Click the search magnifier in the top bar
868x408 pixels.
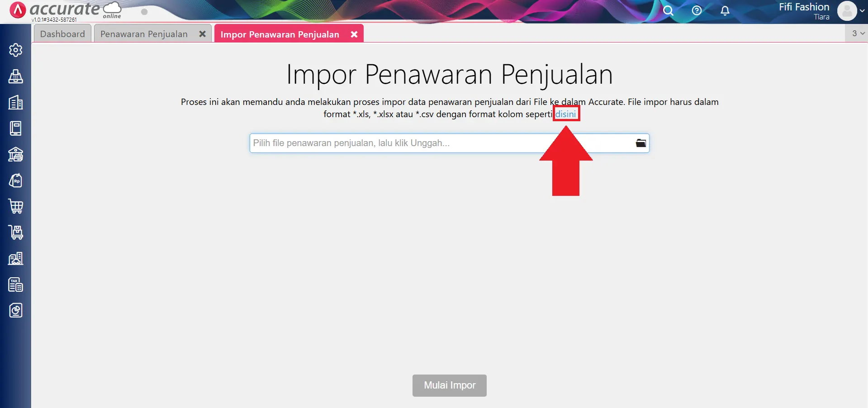[x=669, y=10]
